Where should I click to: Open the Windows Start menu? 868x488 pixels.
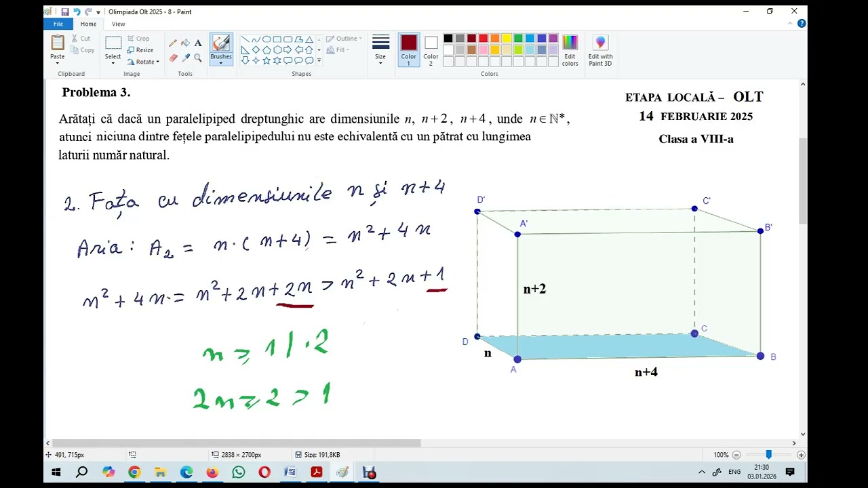coord(56,472)
